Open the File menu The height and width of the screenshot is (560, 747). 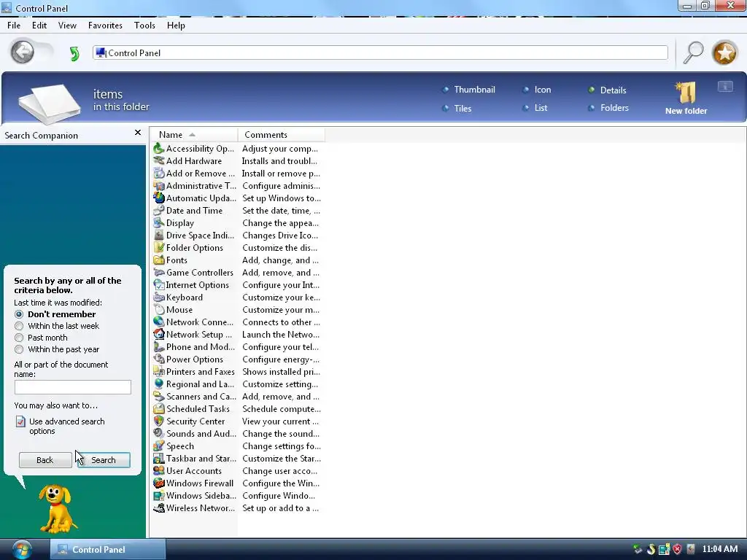tap(14, 26)
